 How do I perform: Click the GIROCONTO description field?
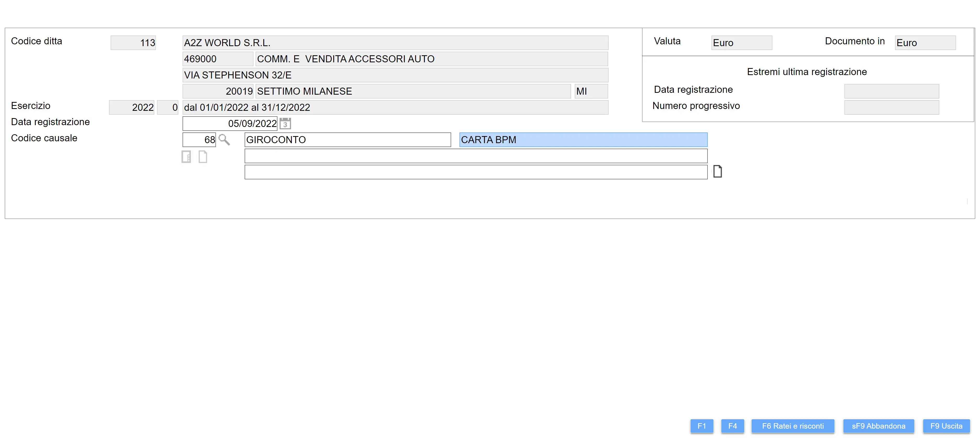347,140
